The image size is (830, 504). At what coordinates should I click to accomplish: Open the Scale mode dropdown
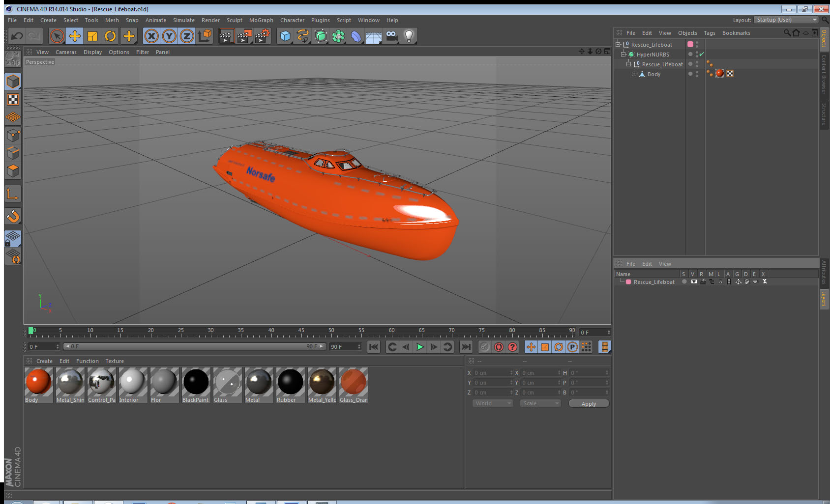point(540,403)
